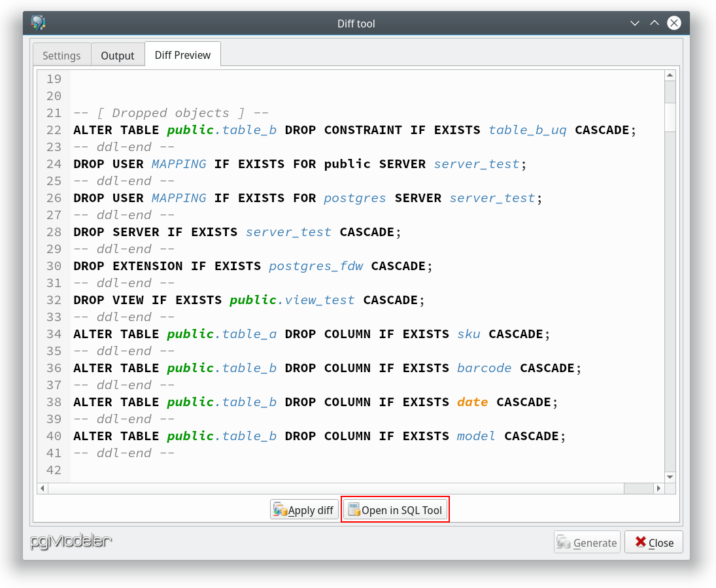Click the Generate button
The width and height of the screenshot is (716, 588).
(x=587, y=542)
